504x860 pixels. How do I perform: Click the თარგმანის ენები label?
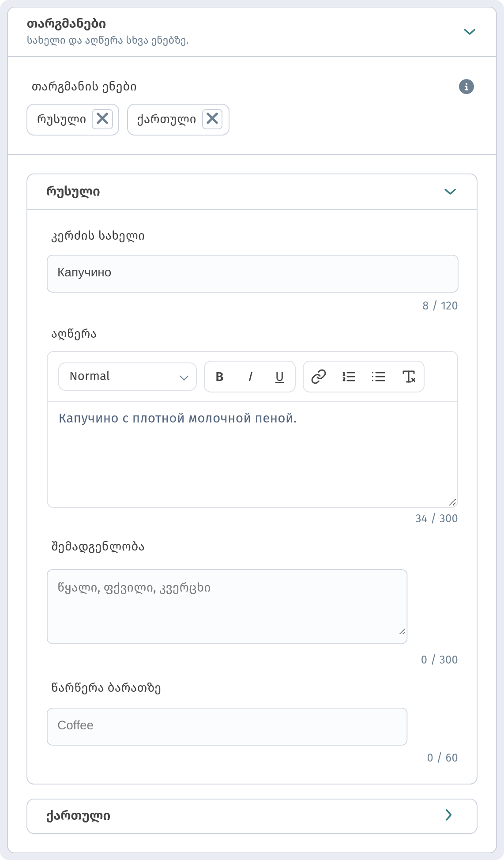click(84, 87)
